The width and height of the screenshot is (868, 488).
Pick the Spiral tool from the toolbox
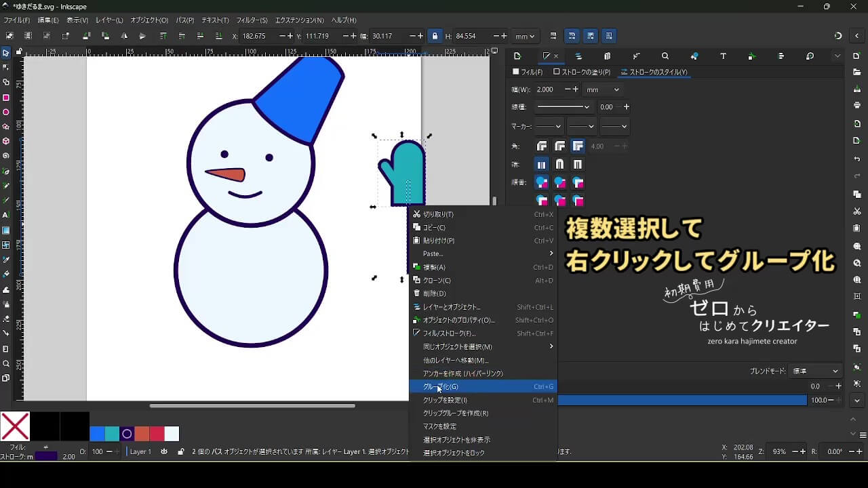coord(6,156)
